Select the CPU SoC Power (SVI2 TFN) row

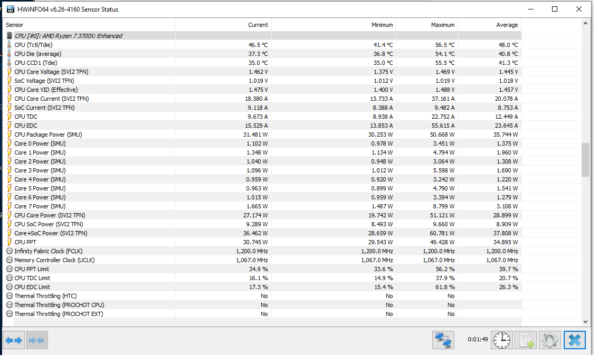tap(262, 224)
